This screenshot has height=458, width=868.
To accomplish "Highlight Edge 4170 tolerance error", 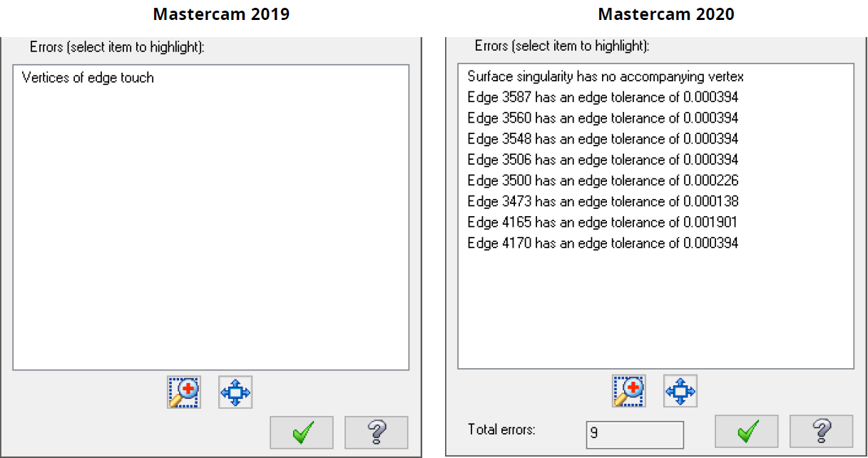I will coord(603,243).
